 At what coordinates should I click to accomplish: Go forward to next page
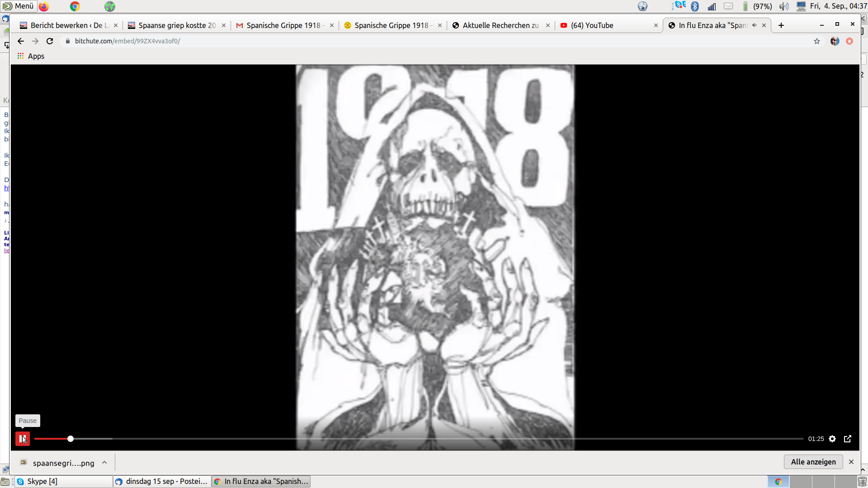[x=35, y=41]
